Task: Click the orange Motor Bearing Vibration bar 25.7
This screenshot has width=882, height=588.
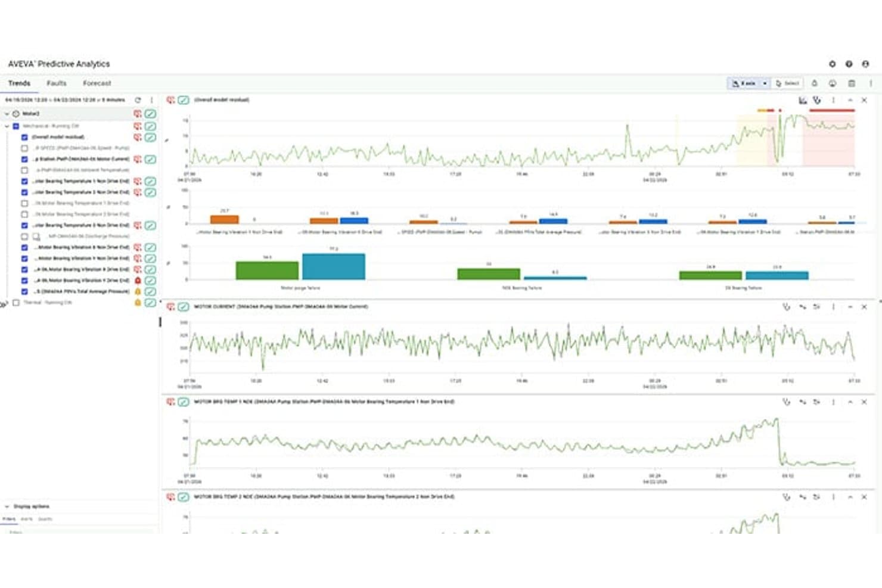Action: pyautogui.click(x=225, y=219)
